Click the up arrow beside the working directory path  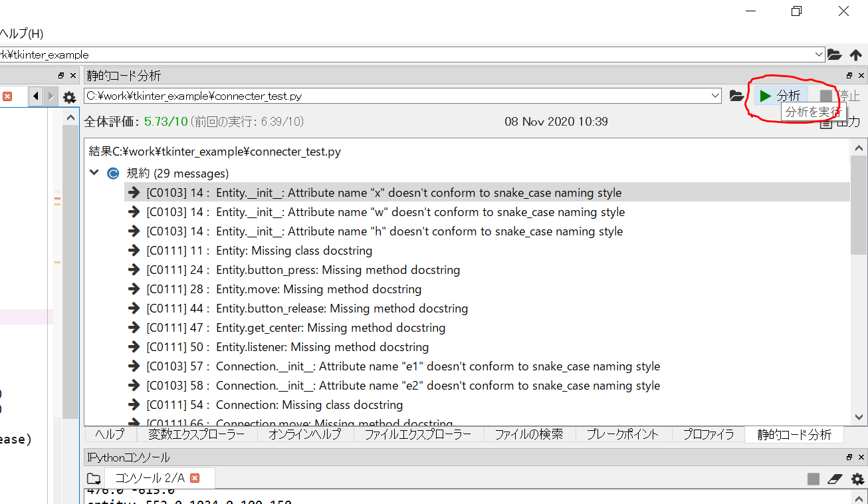coord(857,55)
